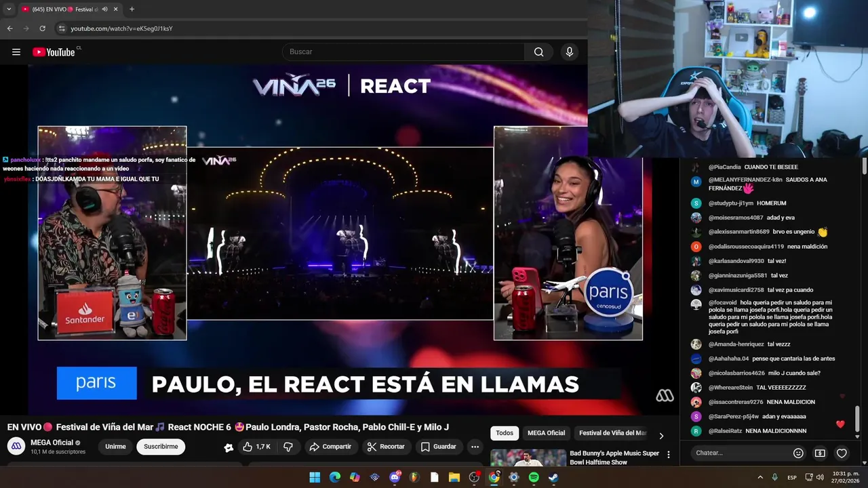This screenshot has width=868, height=488.
Task: Open the YouTube hamburger guide menu
Action: (x=16, y=52)
